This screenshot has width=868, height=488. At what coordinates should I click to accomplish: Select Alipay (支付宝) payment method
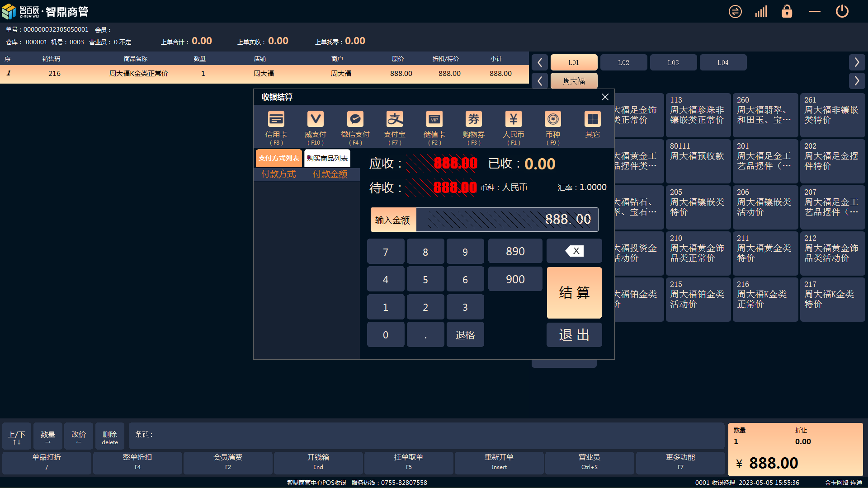[x=394, y=120]
